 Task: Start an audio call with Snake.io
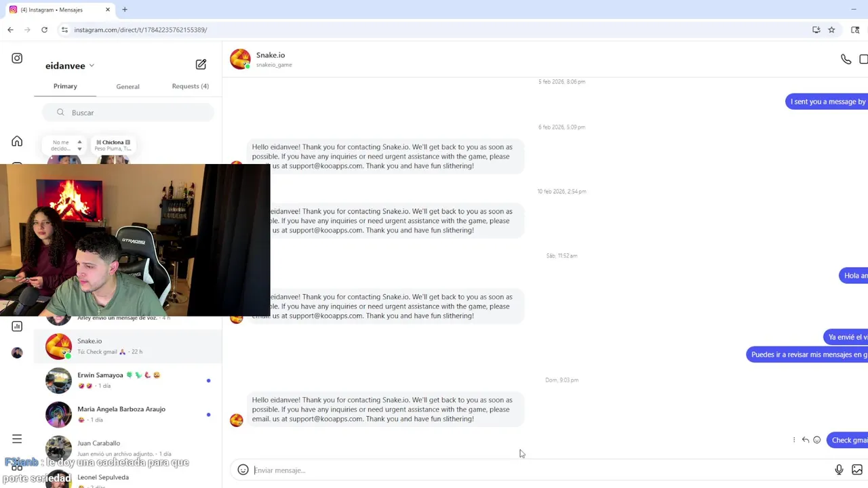point(846,60)
